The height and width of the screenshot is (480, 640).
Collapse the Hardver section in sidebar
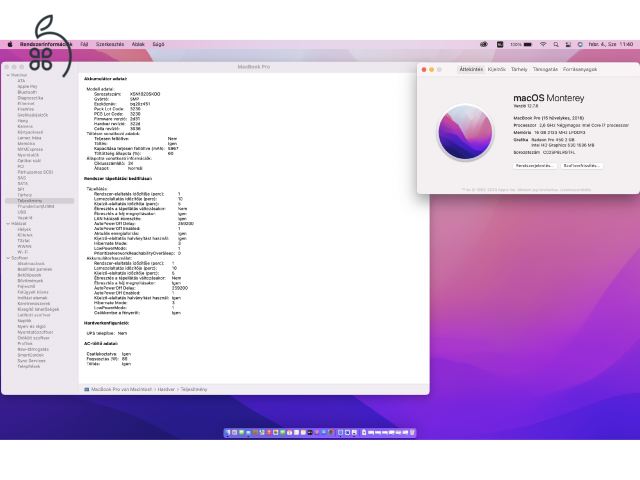8,75
